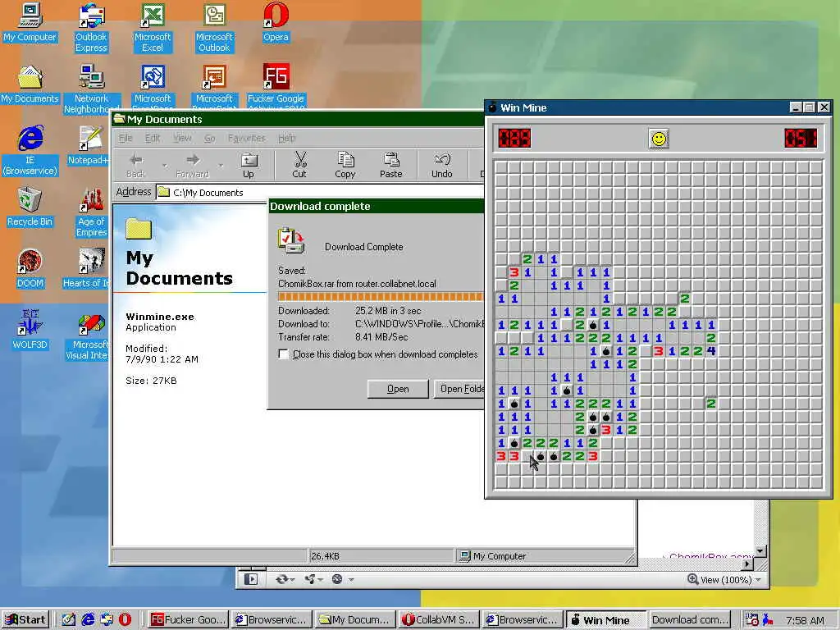840x630 pixels.
Task: Click the Forward arrow in My Documents
Action: click(x=192, y=165)
